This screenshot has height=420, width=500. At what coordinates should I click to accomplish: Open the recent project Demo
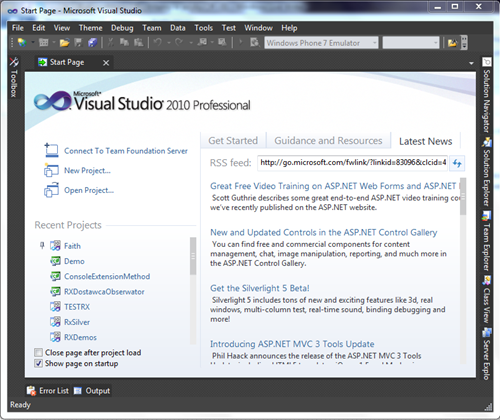pos(74,261)
